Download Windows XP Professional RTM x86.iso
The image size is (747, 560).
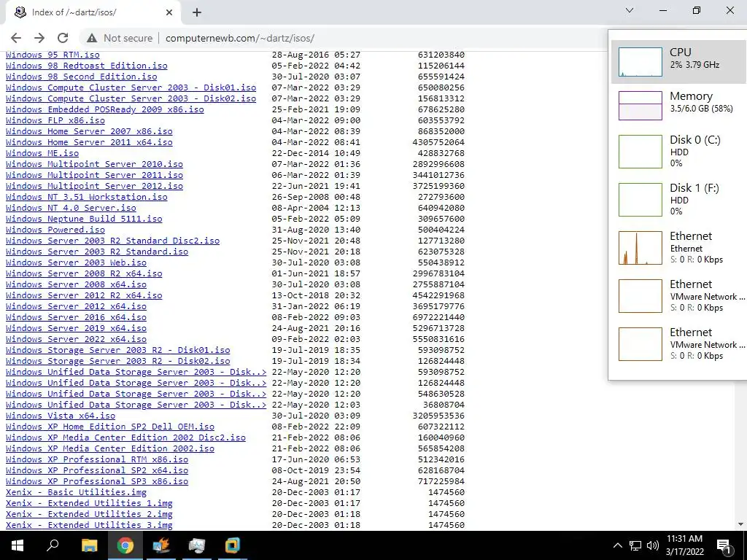point(97,460)
